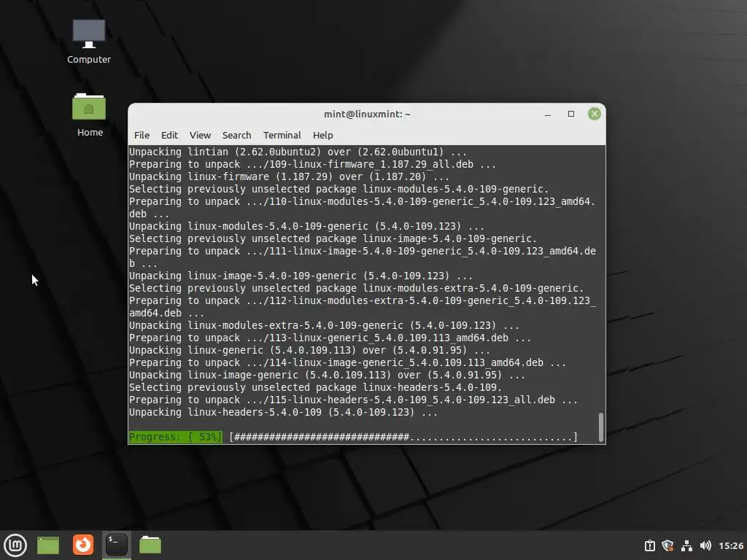This screenshot has height=560, width=747.
Task: Click 'Unpacking linux-generic (5.4.0.109.113)' line
Action: coord(309,350)
